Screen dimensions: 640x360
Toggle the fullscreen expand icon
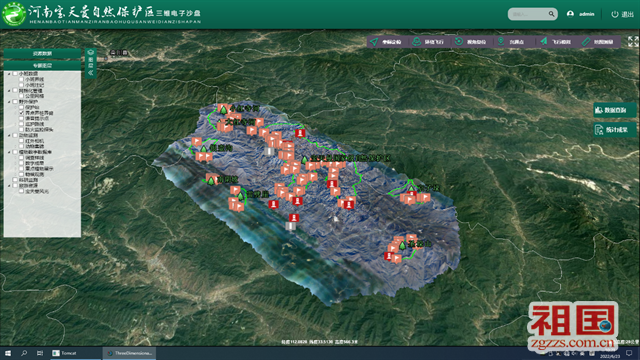(x=633, y=41)
